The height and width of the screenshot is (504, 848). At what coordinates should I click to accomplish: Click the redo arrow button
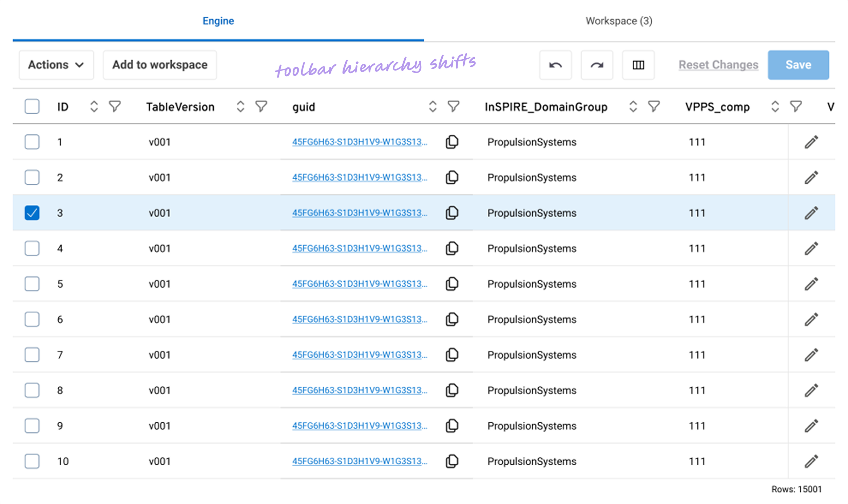597,65
